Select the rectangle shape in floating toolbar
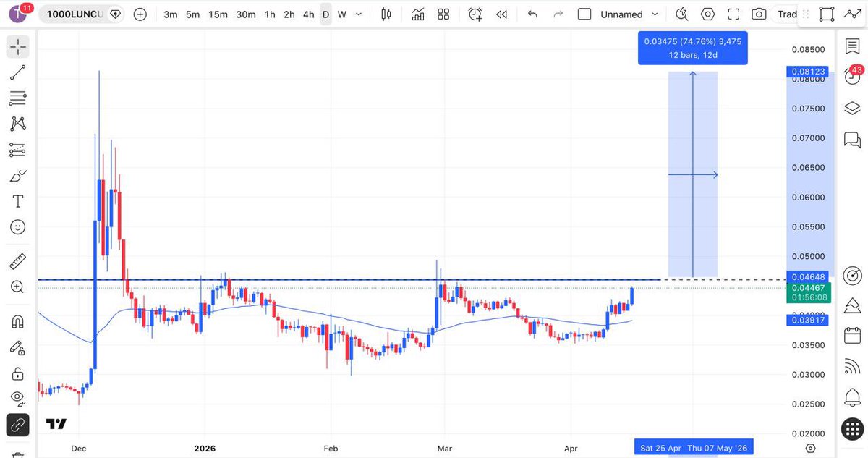This screenshot has width=868, height=458. [x=827, y=14]
